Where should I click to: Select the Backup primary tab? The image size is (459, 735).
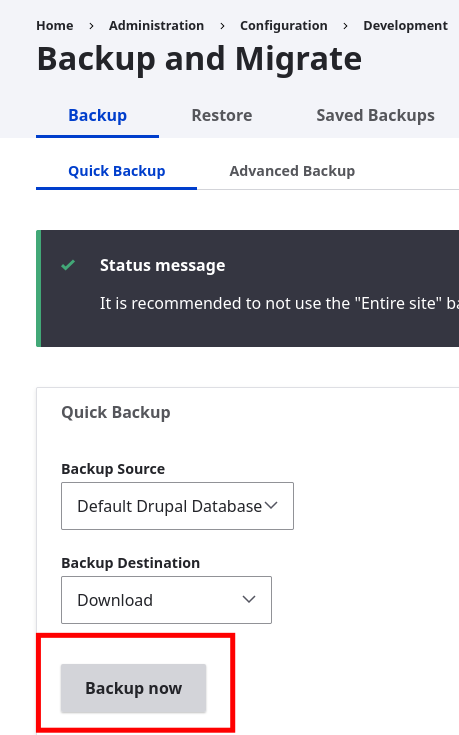click(98, 115)
